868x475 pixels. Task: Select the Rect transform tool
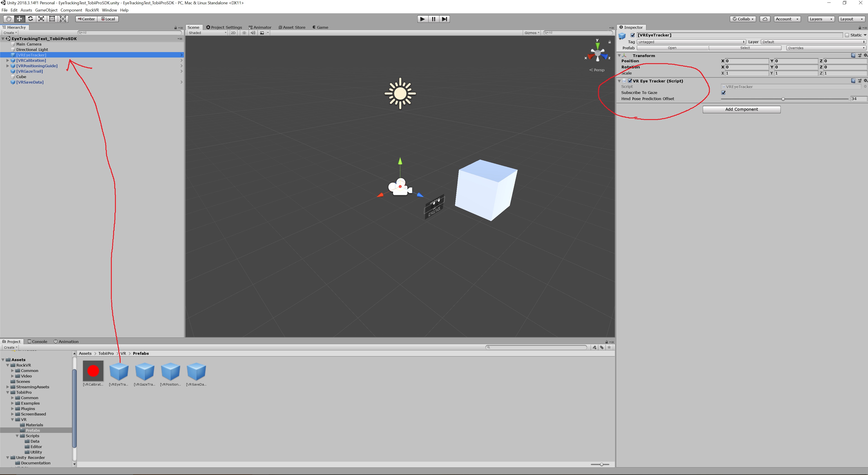click(52, 19)
